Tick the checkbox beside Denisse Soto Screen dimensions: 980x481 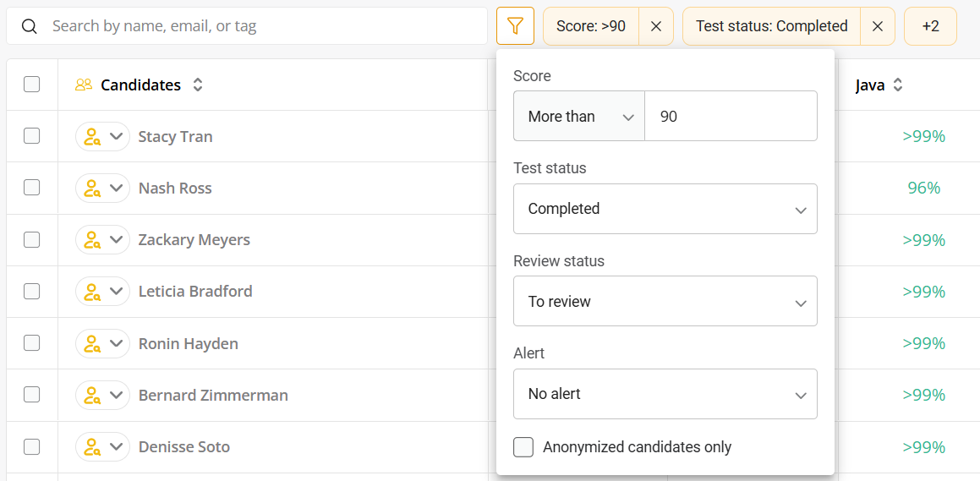(32, 447)
